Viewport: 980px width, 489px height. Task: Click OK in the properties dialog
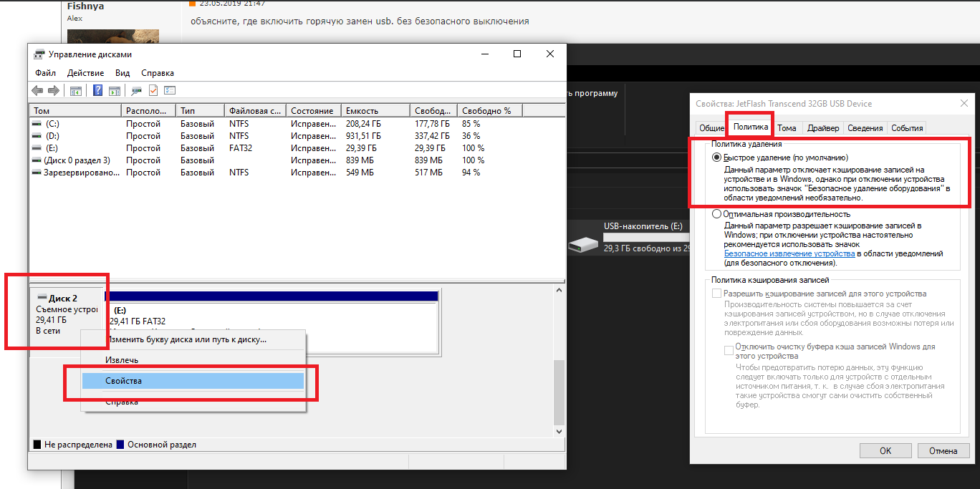coord(885,451)
